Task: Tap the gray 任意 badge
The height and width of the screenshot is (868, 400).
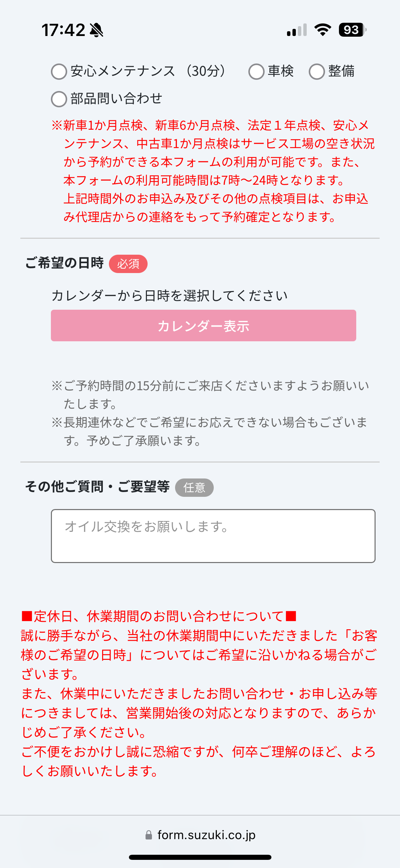Action: [194, 488]
